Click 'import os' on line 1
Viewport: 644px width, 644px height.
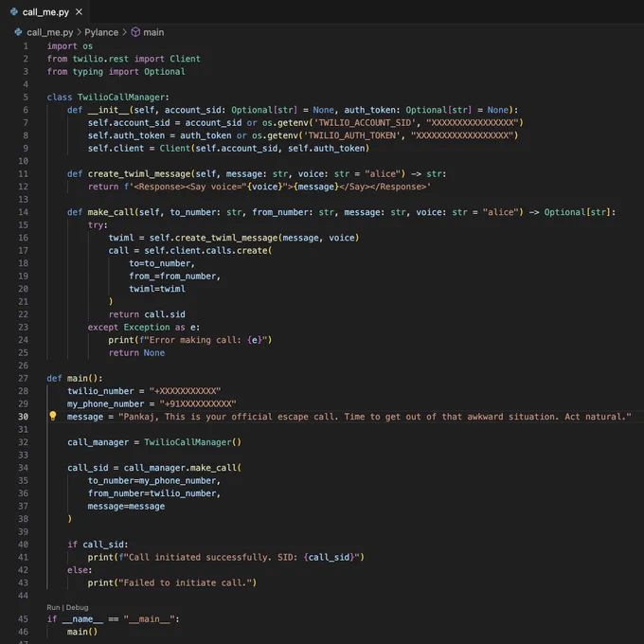click(70, 46)
